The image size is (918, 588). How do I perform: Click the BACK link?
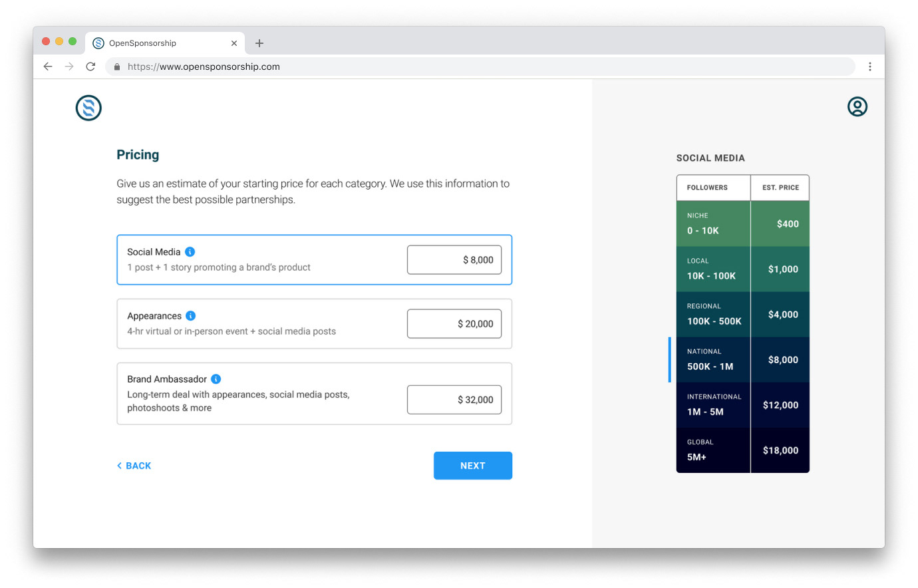click(134, 466)
